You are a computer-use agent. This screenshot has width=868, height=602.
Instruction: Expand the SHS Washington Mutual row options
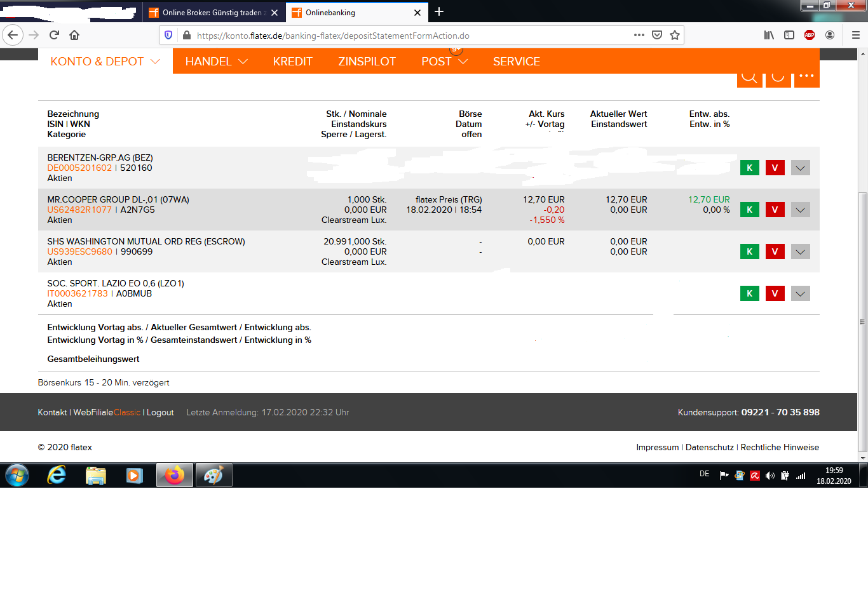coord(801,251)
